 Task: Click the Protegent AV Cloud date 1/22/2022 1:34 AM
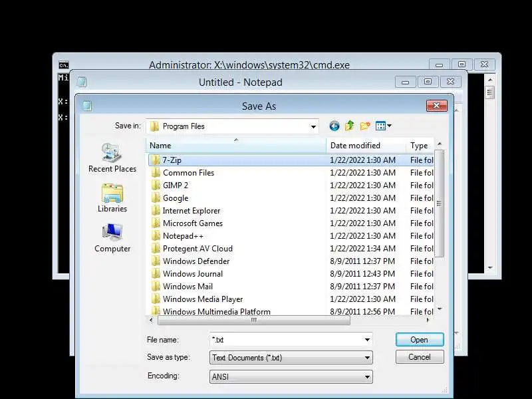(x=362, y=249)
